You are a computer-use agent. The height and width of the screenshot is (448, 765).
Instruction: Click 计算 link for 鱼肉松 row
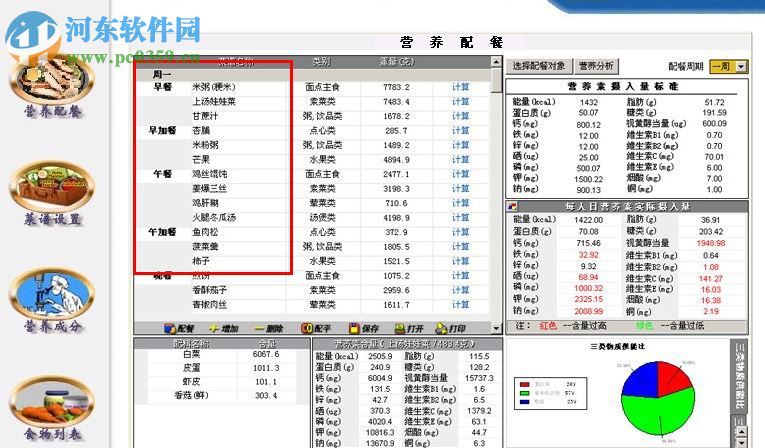click(x=460, y=232)
